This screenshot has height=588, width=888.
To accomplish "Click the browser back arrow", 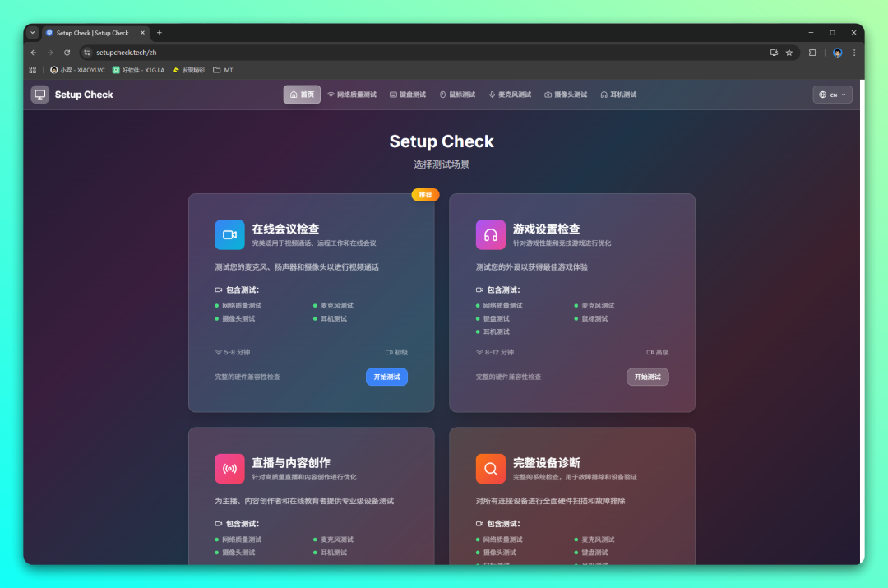I will coord(34,53).
